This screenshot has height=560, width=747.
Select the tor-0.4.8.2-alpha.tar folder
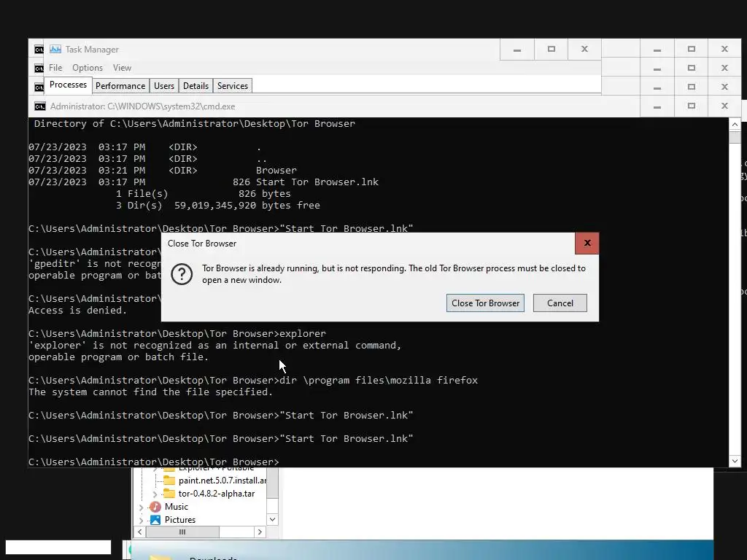pyautogui.click(x=216, y=494)
